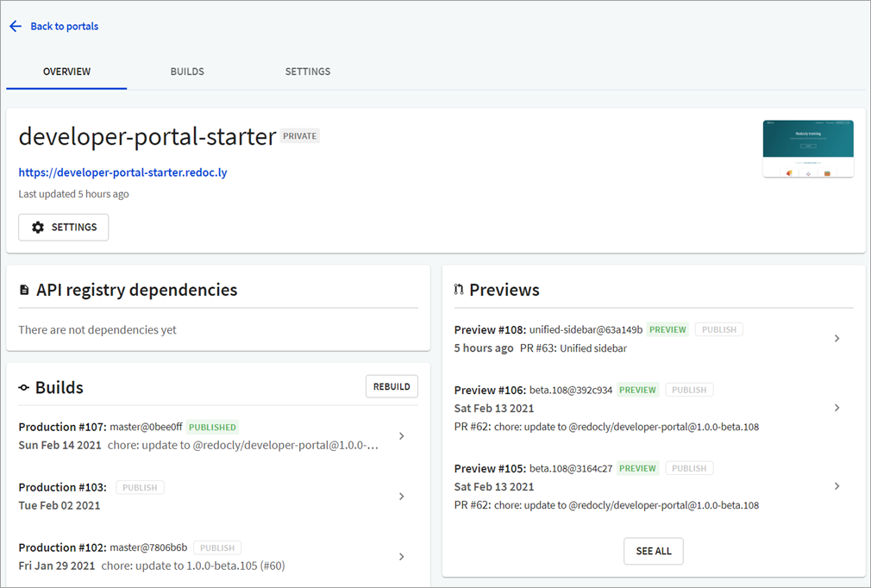The height and width of the screenshot is (588, 871).
Task: Click Preview #105 title text
Action: pos(490,469)
